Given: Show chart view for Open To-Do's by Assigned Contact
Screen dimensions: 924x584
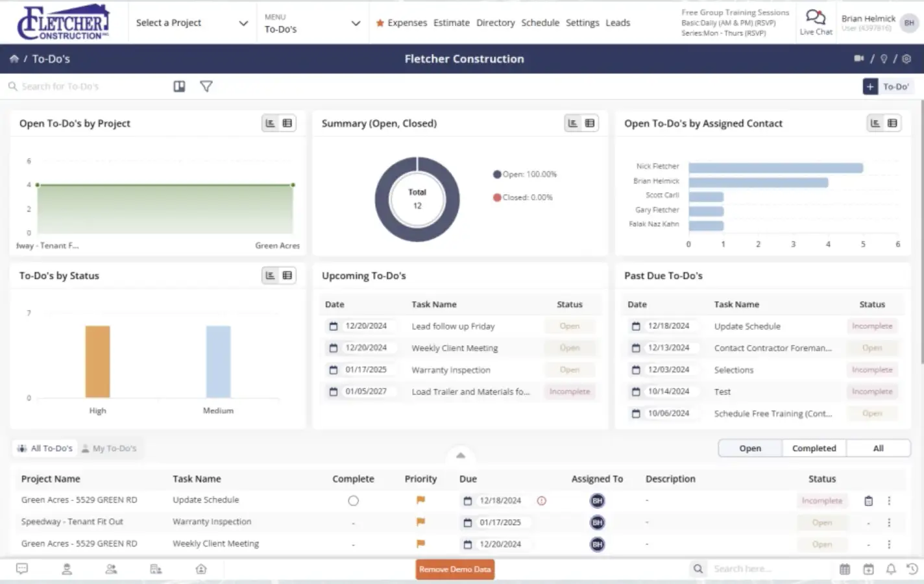Looking at the screenshot, I should [875, 123].
